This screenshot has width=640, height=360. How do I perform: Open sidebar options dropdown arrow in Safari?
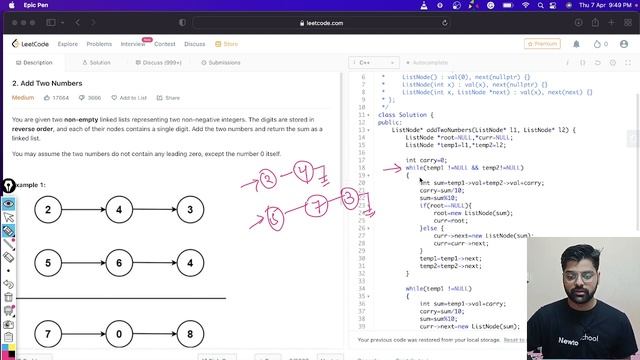point(62,22)
